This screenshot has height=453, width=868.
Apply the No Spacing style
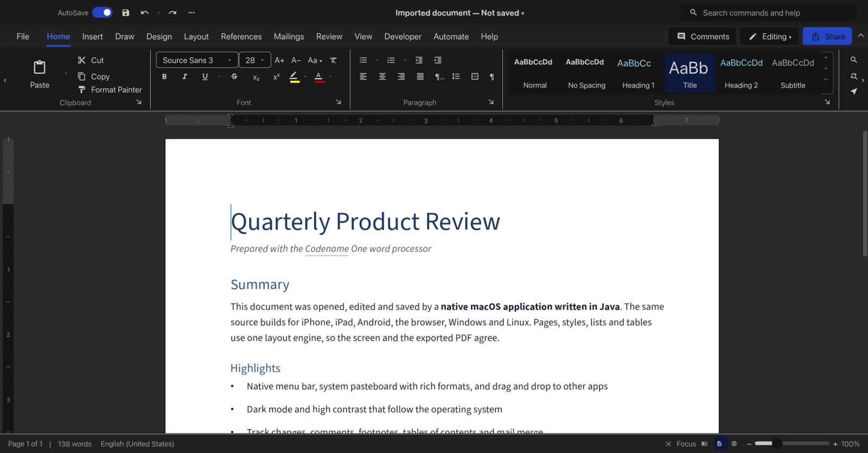586,73
